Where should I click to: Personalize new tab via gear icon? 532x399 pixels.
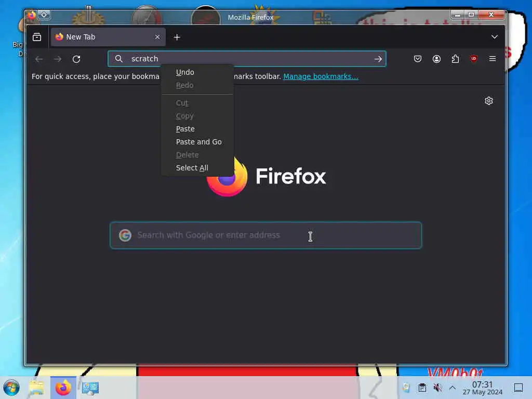pyautogui.click(x=488, y=101)
